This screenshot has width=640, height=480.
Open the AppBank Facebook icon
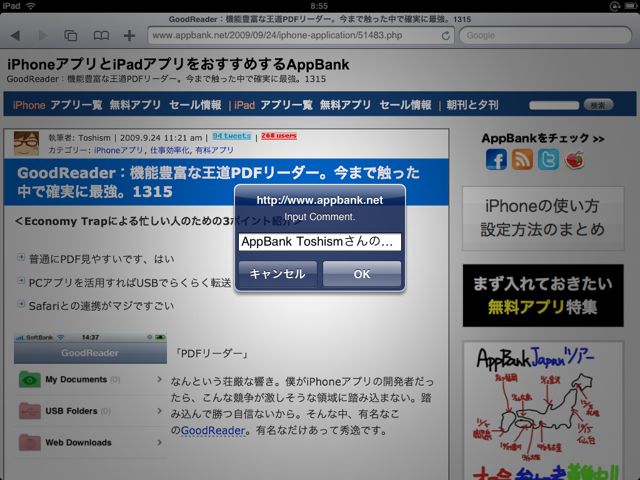pos(496,159)
